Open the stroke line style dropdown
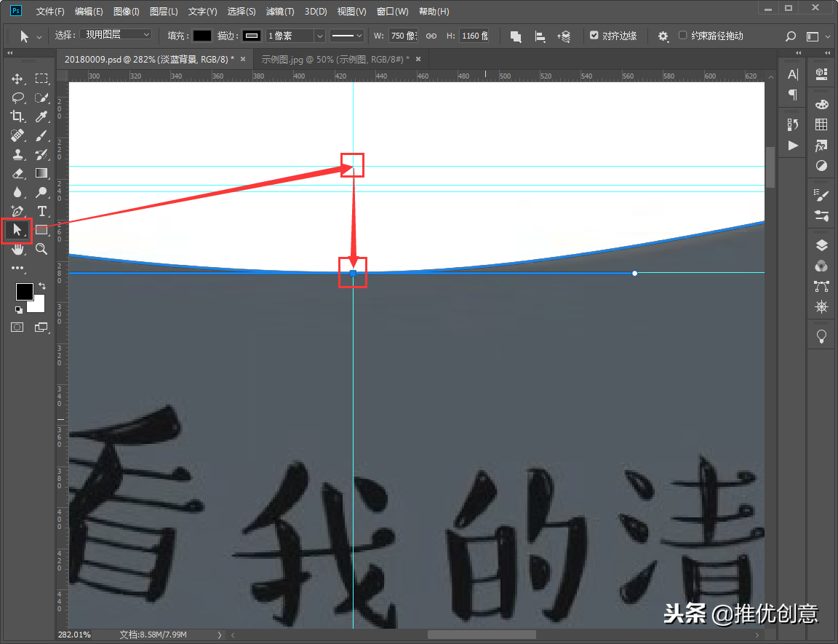The width and height of the screenshot is (838, 644). 346,36
